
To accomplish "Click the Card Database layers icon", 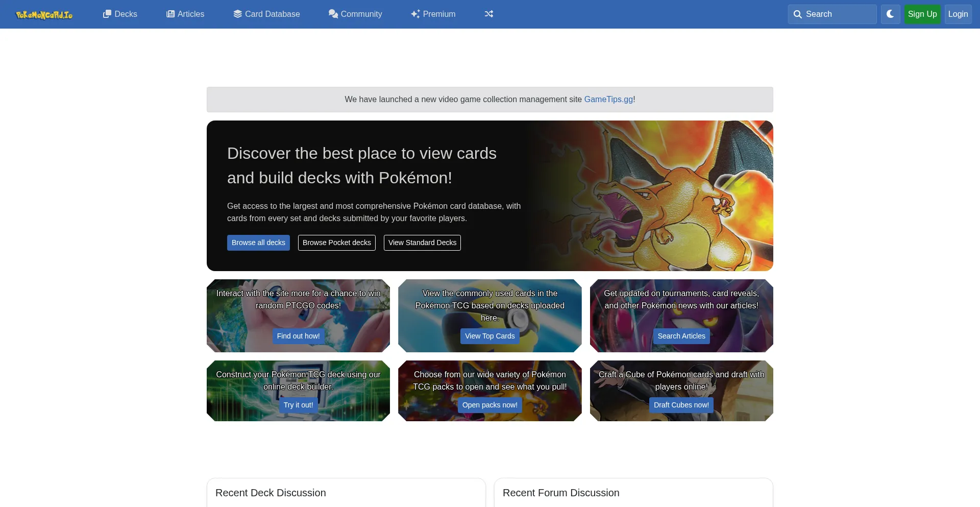I will click(237, 14).
